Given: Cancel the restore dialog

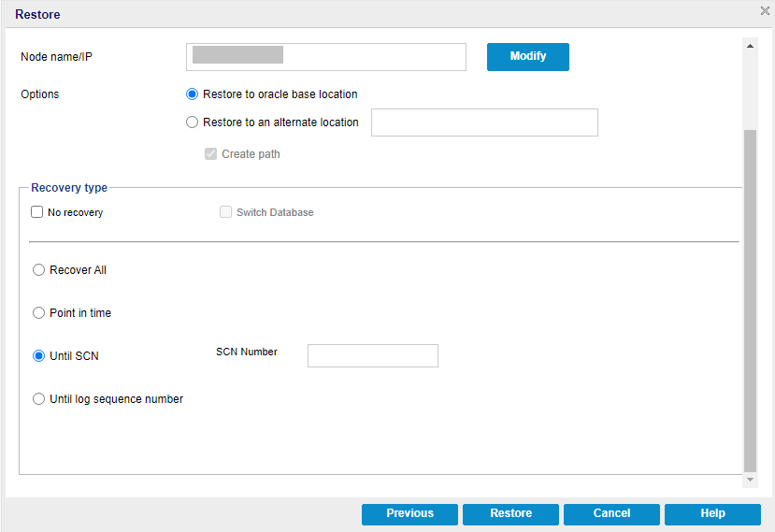Looking at the screenshot, I should pos(611,513).
